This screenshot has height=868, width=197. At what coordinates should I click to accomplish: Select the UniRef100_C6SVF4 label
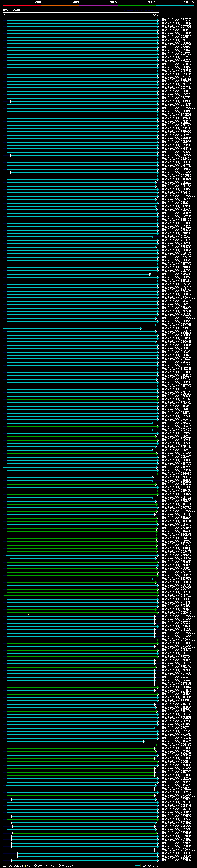click(177, 98)
